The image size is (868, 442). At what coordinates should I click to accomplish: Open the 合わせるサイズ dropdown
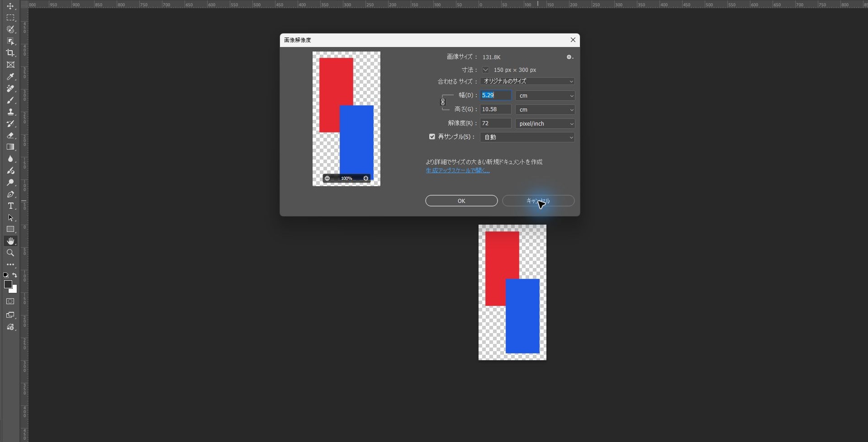point(527,81)
